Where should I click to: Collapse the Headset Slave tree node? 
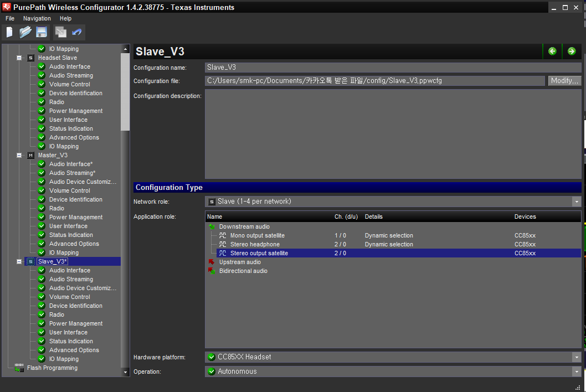[19, 58]
